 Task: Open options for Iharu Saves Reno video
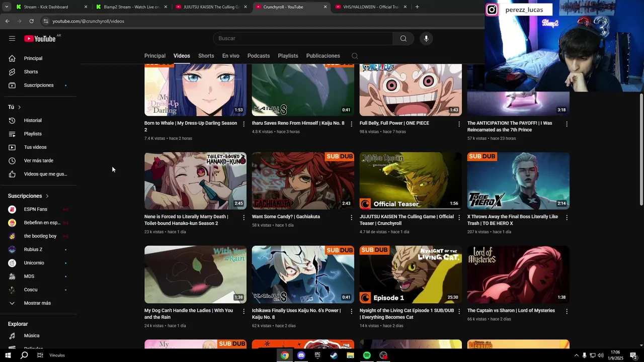pyautogui.click(x=352, y=124)
